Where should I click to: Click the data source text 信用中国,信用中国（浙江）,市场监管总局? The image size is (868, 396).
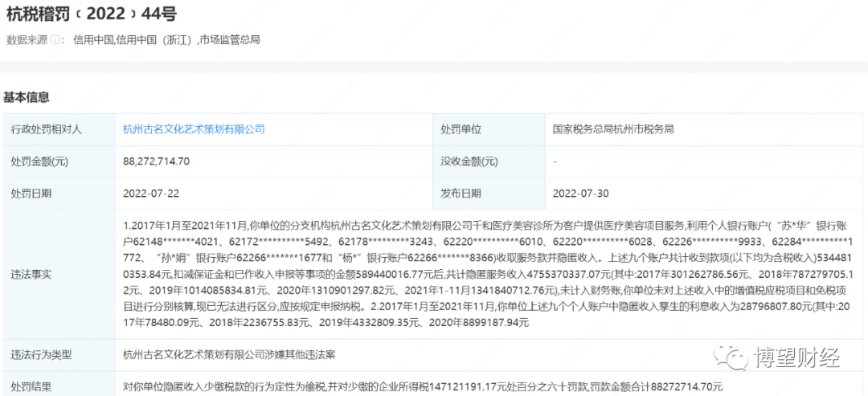[x=166, y=40]
